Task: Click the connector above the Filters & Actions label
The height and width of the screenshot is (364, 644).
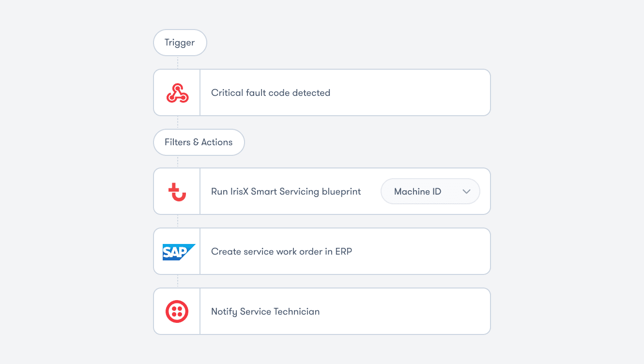Action: (x=178, y=122)
